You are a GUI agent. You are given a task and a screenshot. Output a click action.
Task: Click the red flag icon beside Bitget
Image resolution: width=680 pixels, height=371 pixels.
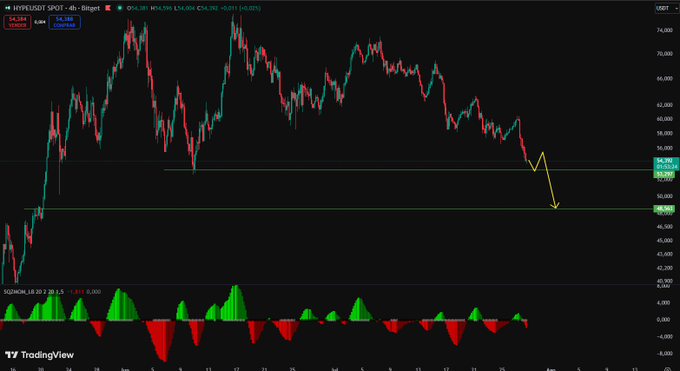108,8
